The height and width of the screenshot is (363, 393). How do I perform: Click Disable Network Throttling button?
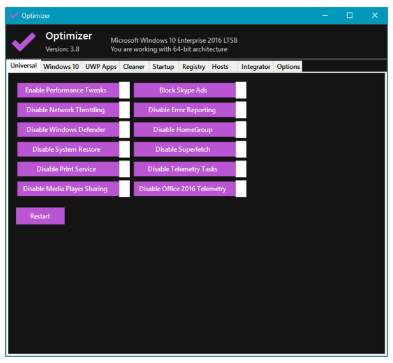68,110
